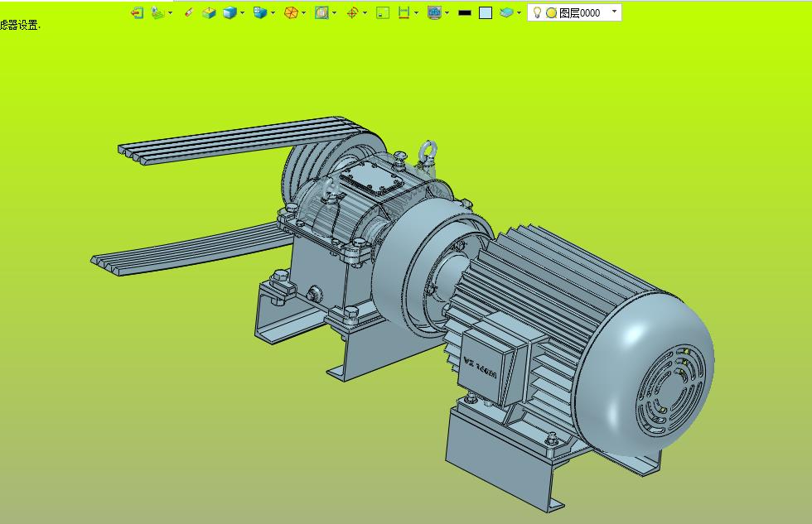Select the blue shaded cube display mode
812x524 pixels.
[x=230, y=12]
